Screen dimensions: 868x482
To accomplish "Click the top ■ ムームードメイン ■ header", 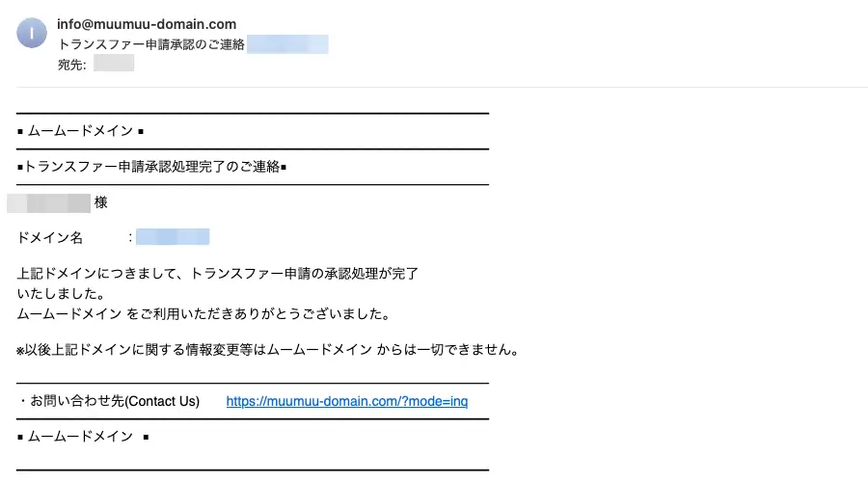I will coord(81,131).
